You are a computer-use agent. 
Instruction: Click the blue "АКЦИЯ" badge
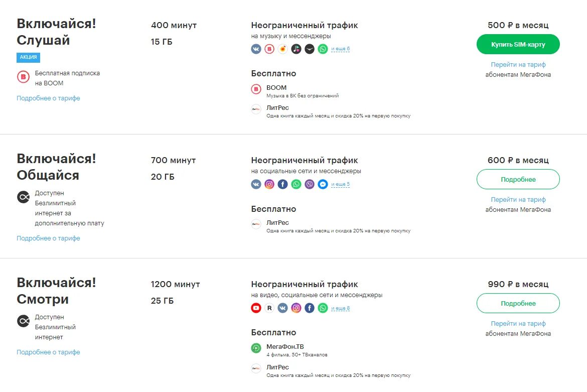pos(28,57)
